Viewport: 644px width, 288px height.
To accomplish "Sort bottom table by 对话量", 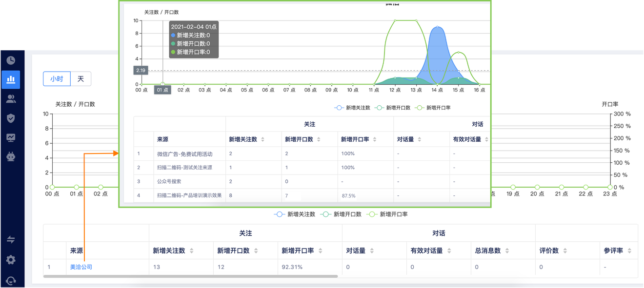I will pos(372,251).
